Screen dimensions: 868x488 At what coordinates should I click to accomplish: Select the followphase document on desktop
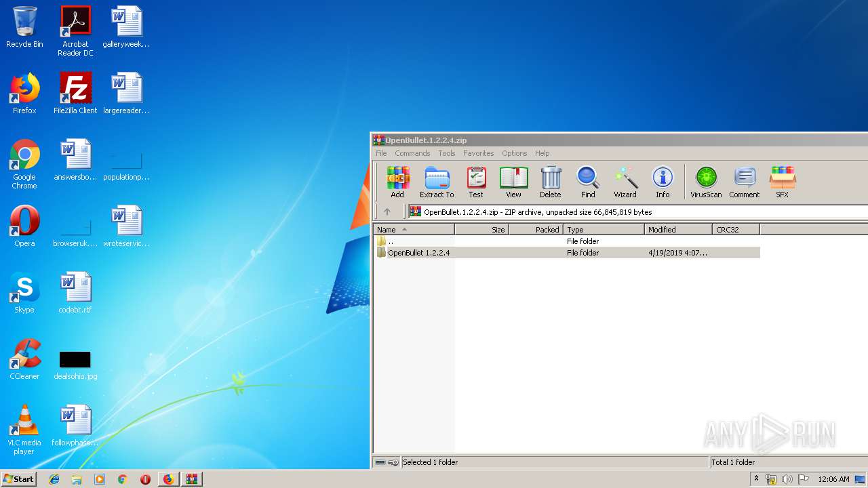tap(75, 426)
